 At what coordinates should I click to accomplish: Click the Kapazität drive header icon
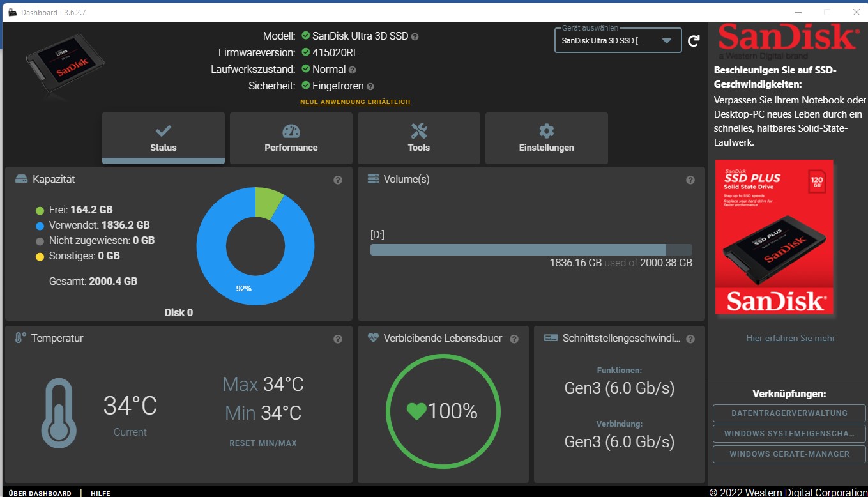[x=22, y=180]
